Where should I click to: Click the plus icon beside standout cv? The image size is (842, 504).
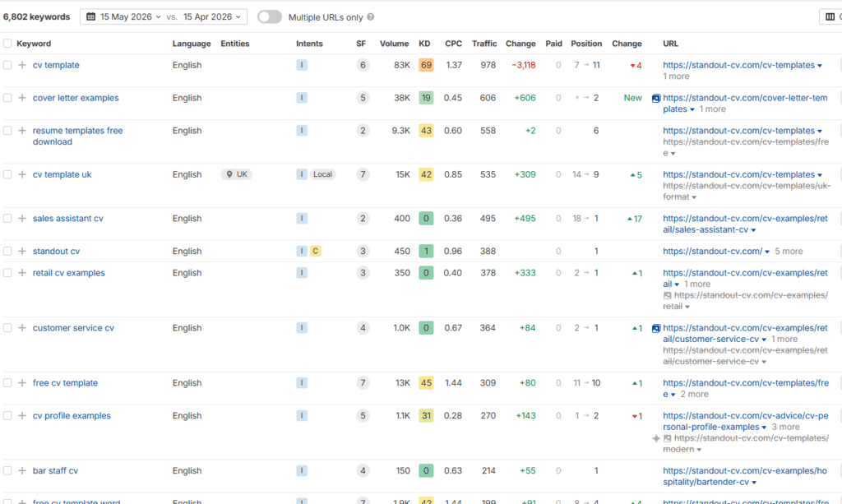tap(22, 252)
